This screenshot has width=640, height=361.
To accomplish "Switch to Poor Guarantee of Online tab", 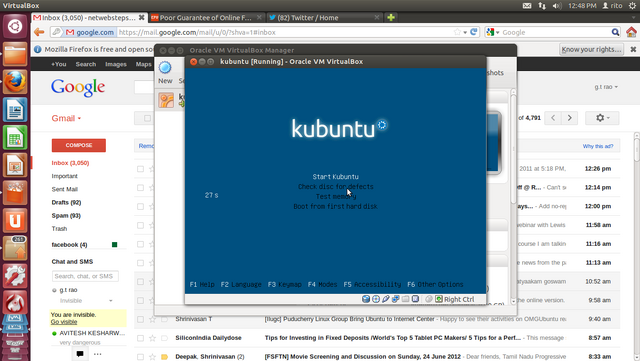I will click(206, 18).
